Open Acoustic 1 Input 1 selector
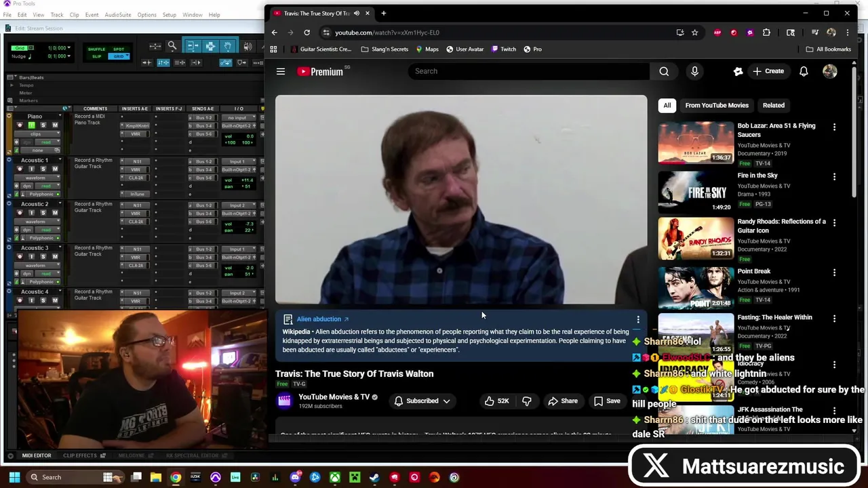The width and height of the screenshot is (868, 488). click(238, 161)
